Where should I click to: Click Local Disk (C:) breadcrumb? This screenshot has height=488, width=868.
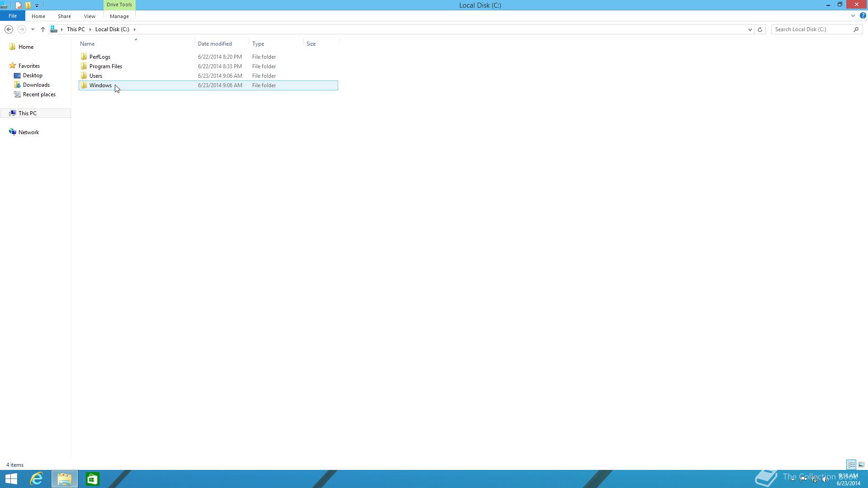coord(112,29)
